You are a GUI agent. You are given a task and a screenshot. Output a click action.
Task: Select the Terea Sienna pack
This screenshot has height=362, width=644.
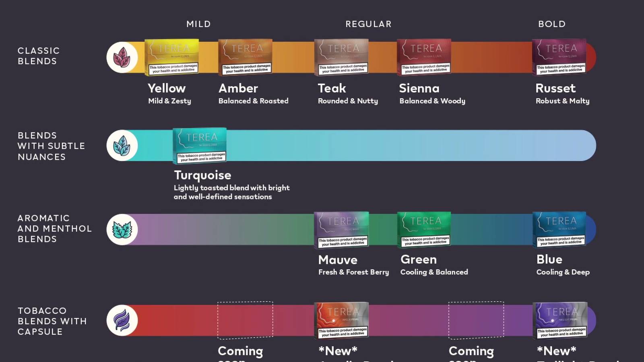pos(424,57)
